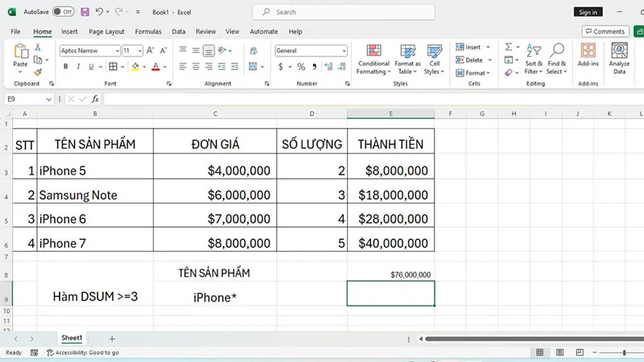Toggle AutoSave switch
The image size is (644, 362).
tap(64, 12)
